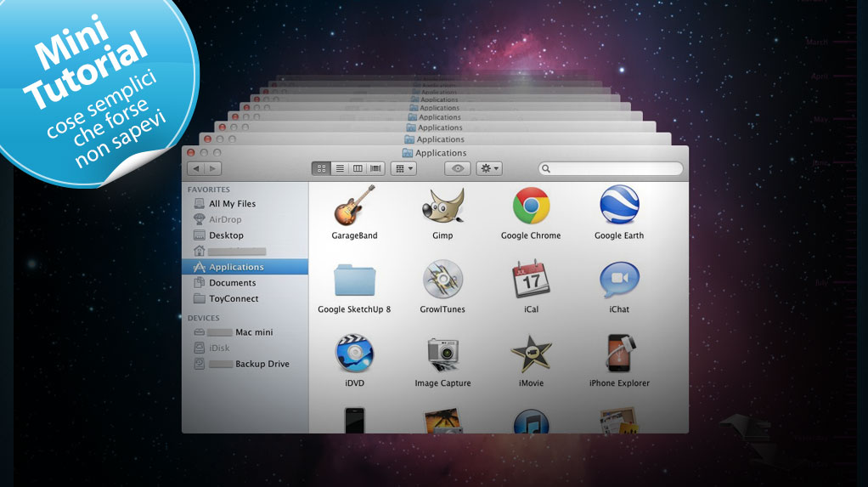Screen dimensions: 868x487
Task: Select AirDrop in the sidebar
Action: pos(245,219)
